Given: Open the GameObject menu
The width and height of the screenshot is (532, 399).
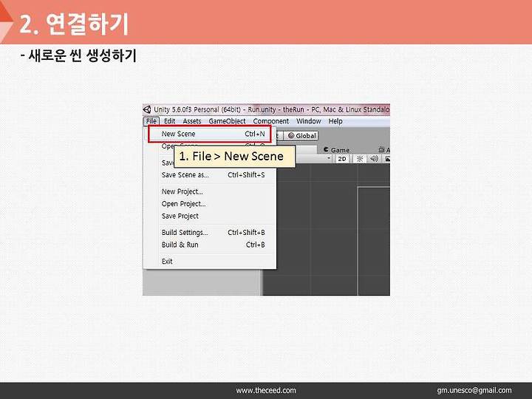Looking at the screenshot, I should click(x=227, y=121).
